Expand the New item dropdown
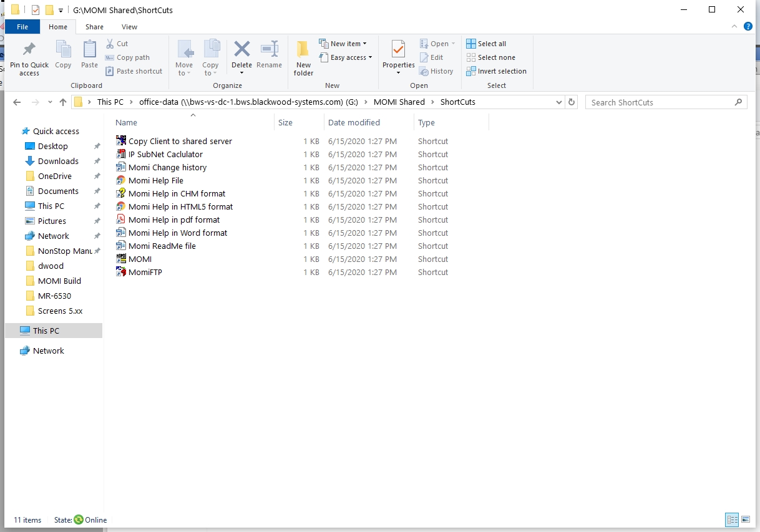760x532 pixels. pos(343,44)
